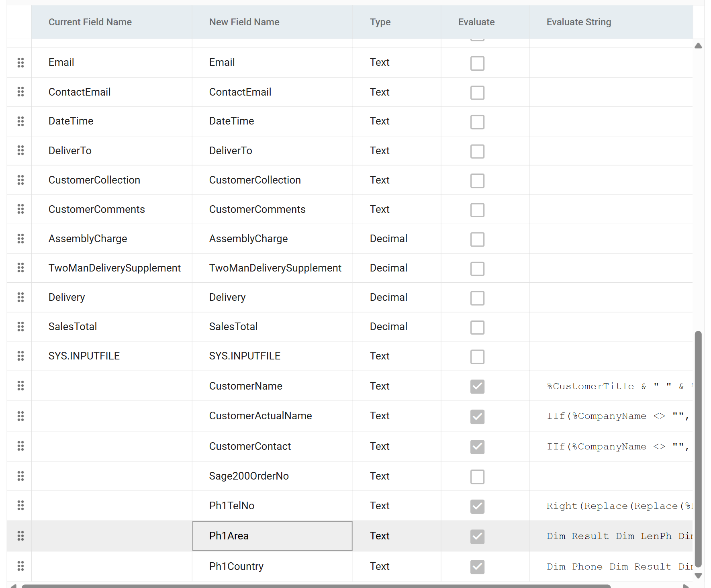Open the Type cell for CustomerContact
This screenshot has width=711, height=588.
(x=396, y=446)
